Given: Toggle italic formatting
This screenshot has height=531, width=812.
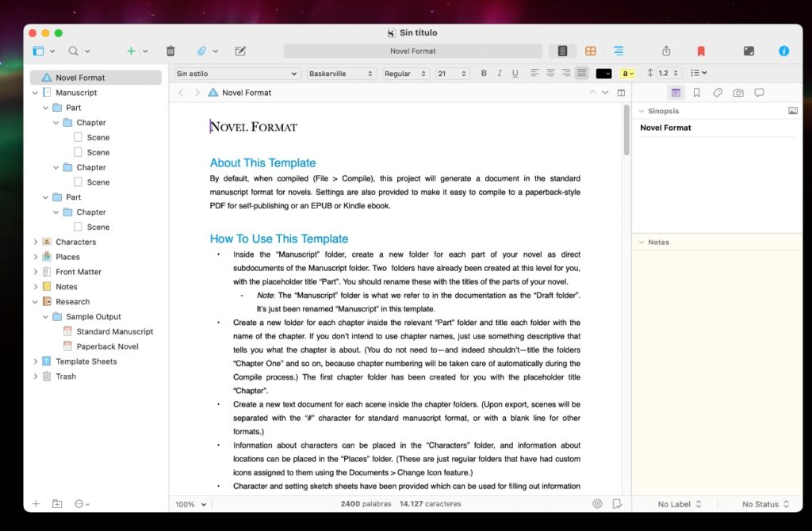Looking at the screenshot, I should (x=499, y=73).
